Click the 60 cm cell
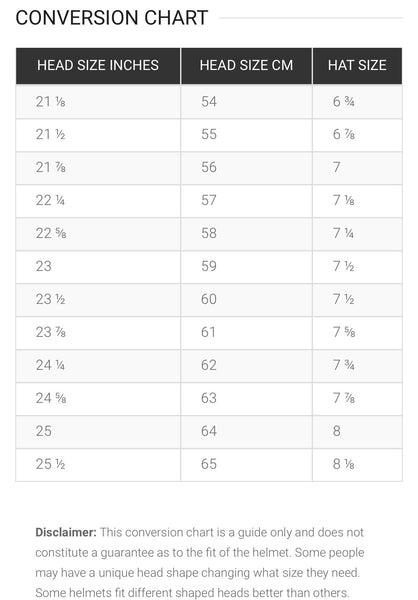The height and width of the screenshot is (600, 418). click(247, 299)
